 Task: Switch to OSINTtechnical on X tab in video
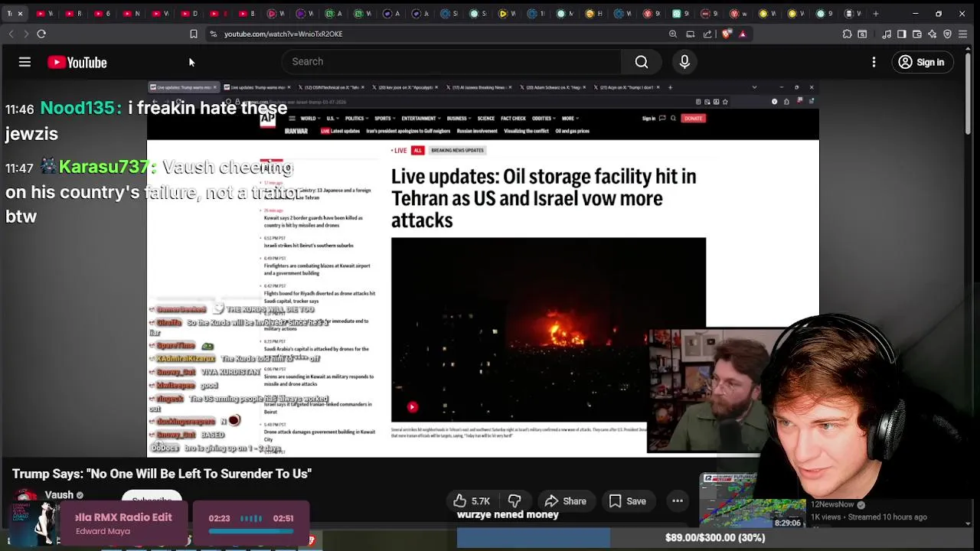pos(331,87)
